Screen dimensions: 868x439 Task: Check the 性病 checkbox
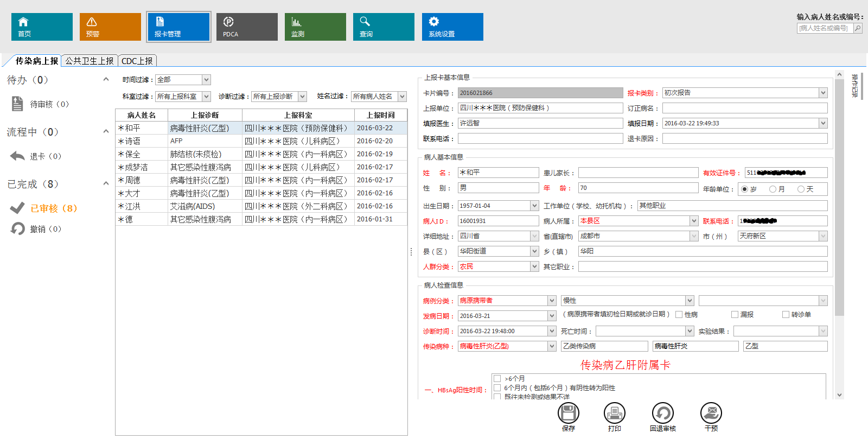(x=679, y=315)
